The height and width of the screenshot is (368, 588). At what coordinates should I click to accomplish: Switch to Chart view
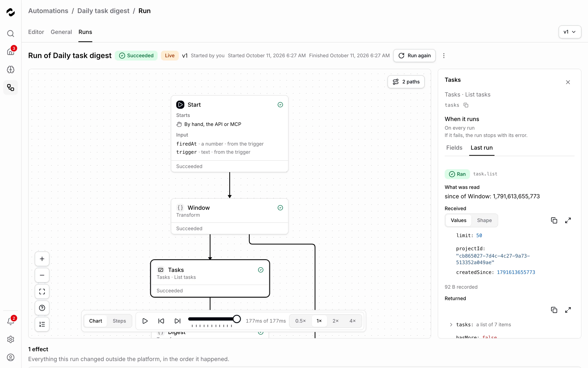[x=96, y=321]
